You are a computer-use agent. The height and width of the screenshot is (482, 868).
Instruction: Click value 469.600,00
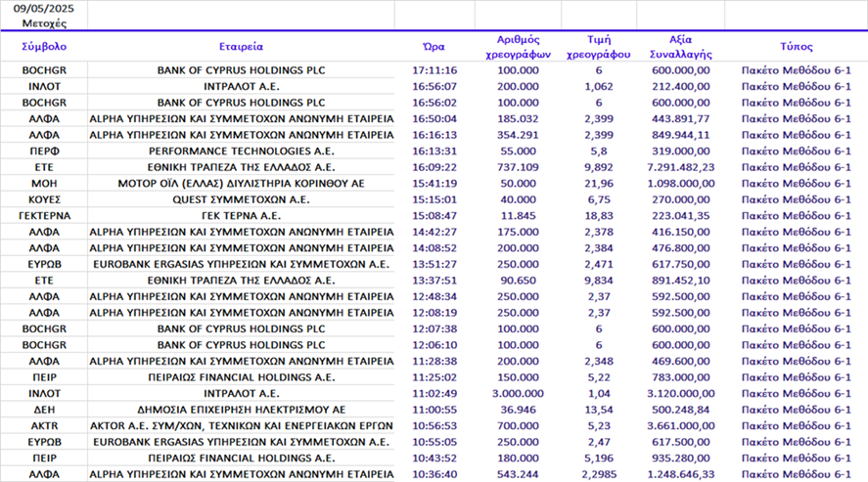[681, 361]
